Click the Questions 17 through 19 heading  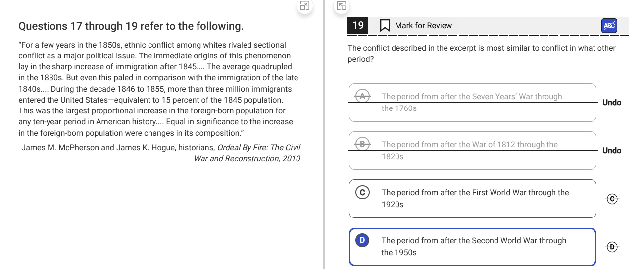point(131,26)
